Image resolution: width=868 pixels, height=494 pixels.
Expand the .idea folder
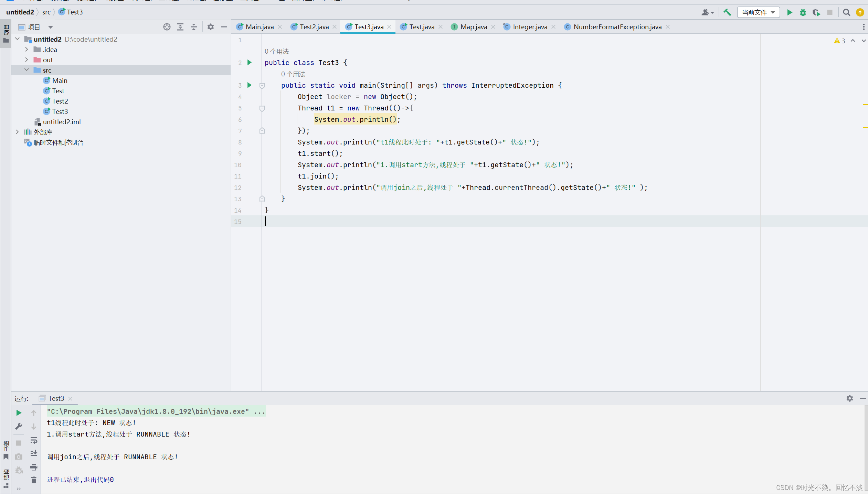pos(27,49)
